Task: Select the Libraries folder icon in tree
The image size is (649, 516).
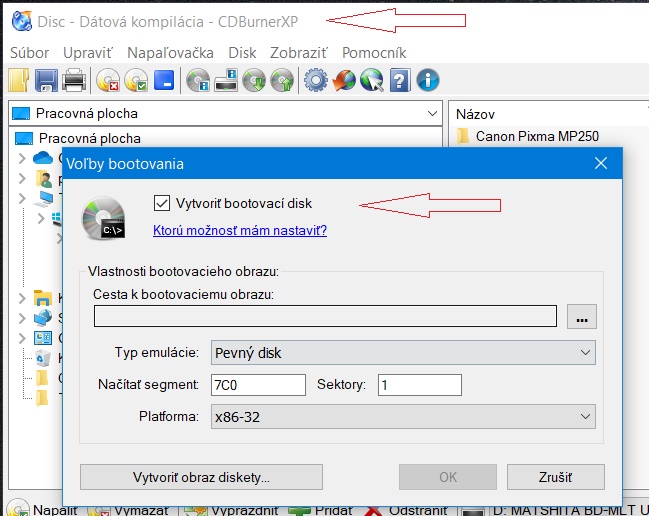Action: coord(43,298)
